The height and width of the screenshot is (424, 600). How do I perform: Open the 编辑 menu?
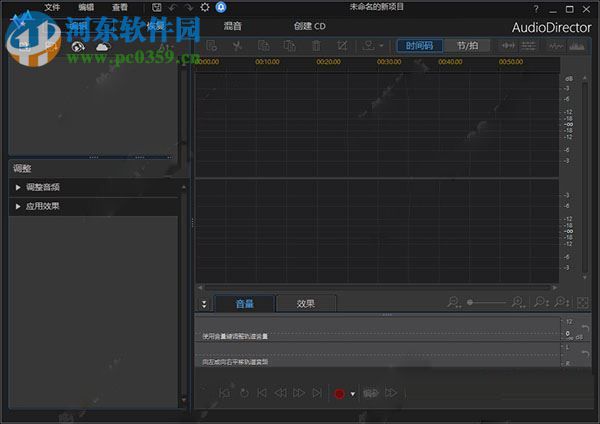(x=86, y=7)
